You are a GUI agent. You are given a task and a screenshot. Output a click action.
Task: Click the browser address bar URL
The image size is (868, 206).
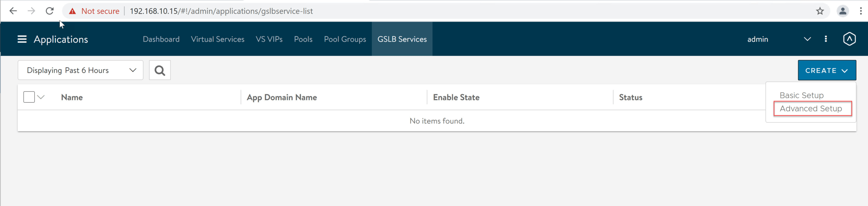point(221,11)
